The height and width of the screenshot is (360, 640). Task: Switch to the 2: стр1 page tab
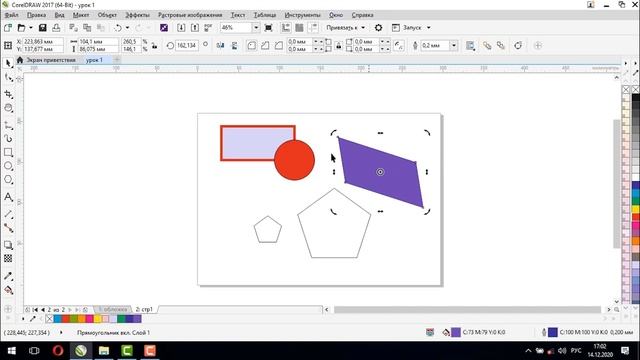point(144,309)
